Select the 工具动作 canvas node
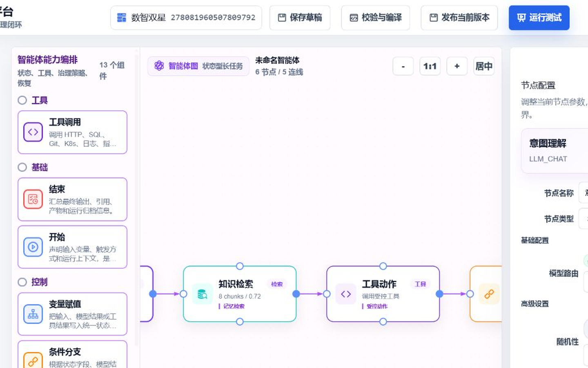 click(383, 294)
